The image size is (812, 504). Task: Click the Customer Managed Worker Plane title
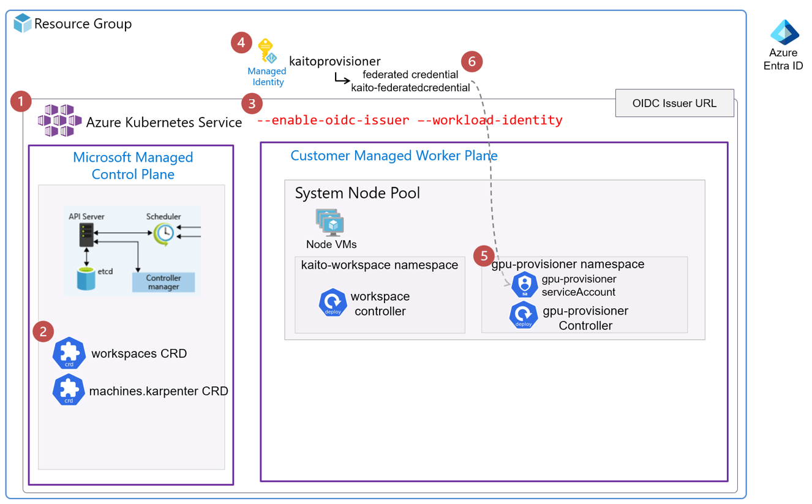[x=394, y=156]
